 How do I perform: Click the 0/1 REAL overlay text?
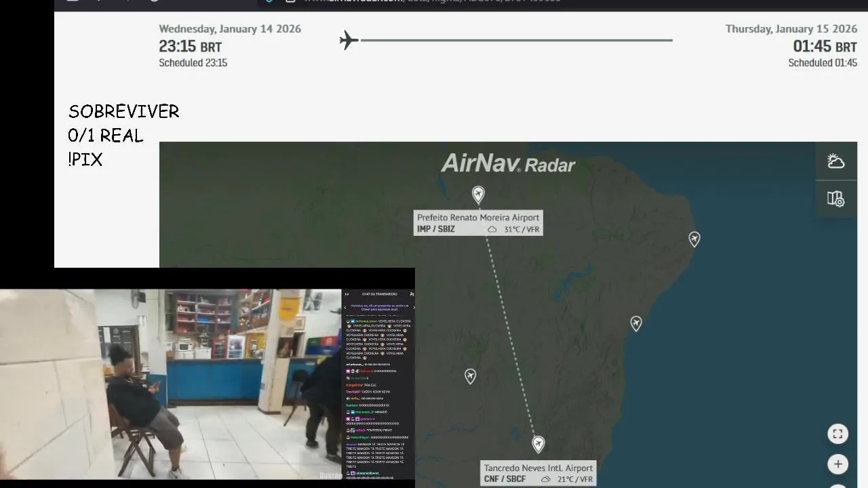pos(106,136)
